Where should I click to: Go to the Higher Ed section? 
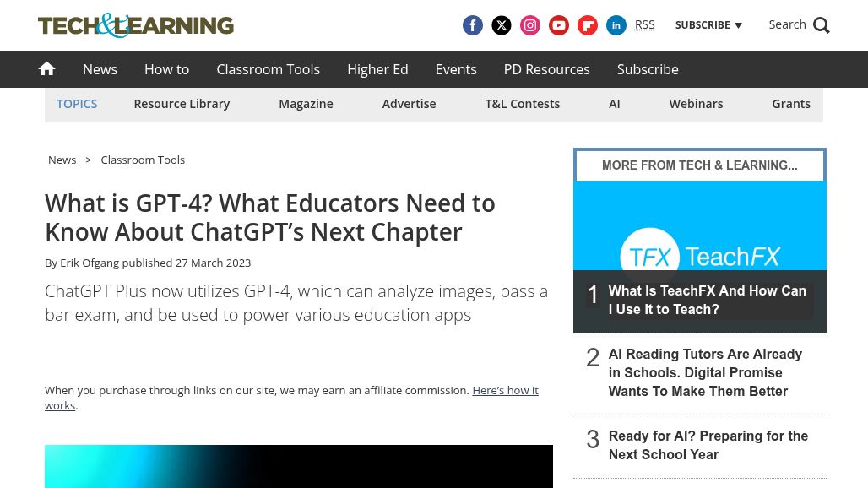(377, 69)
